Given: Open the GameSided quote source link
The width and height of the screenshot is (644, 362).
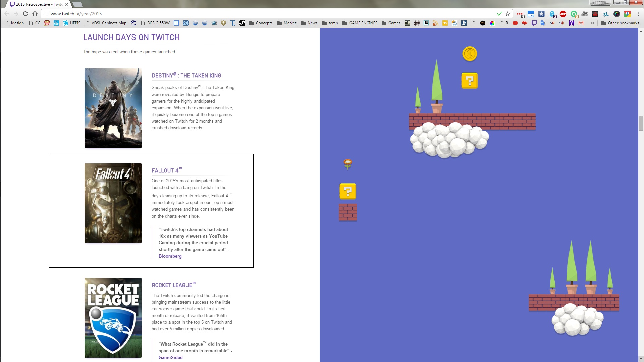Looking at the screenshot, I should (171, 358).
